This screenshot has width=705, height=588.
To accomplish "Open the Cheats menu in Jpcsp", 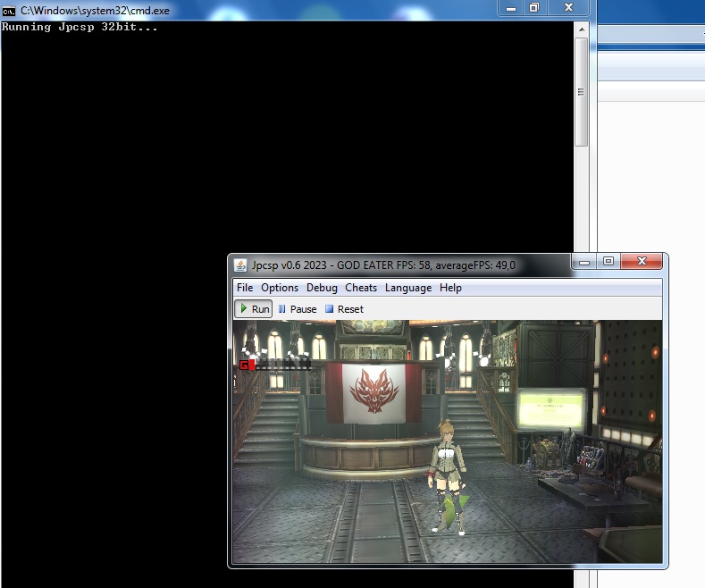I will point(361,288).
